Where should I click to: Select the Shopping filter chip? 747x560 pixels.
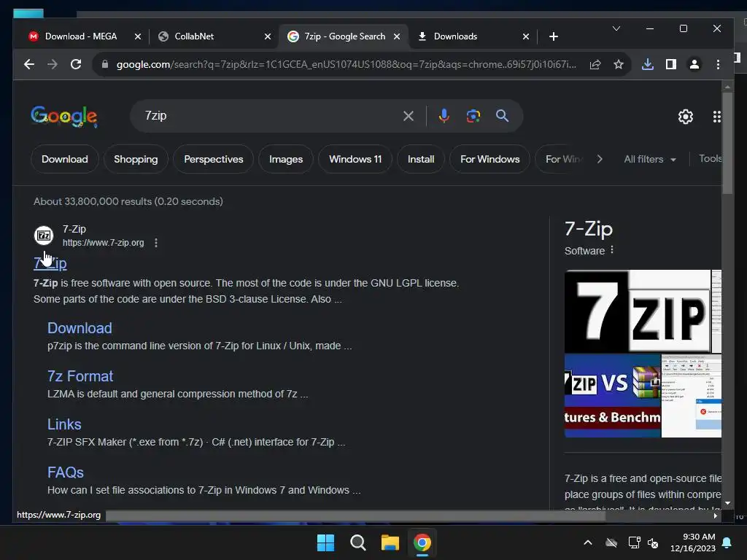click(x=136, y=159)
